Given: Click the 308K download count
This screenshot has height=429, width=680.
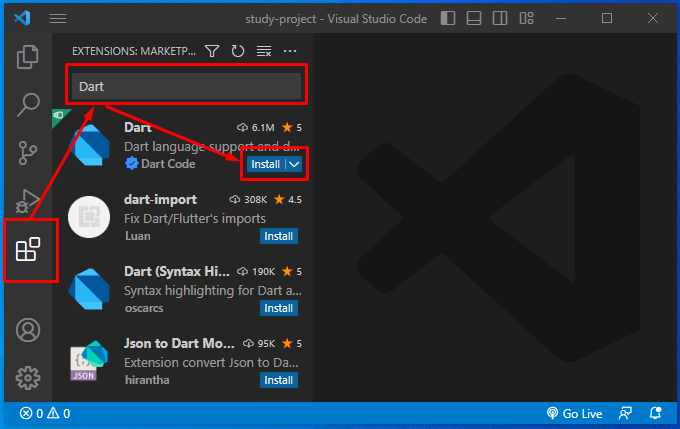Looking at the screenshot, I should [x=248, y=200].
